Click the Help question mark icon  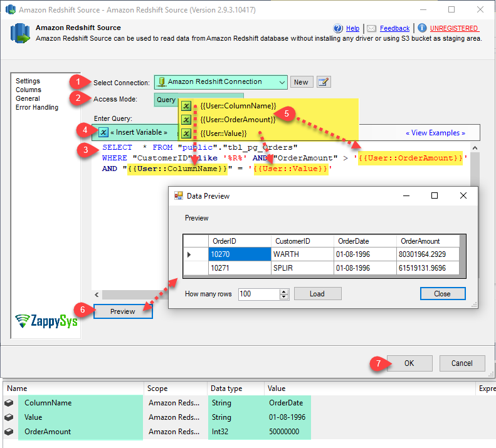pyautogui.click(x=338, y=28)
